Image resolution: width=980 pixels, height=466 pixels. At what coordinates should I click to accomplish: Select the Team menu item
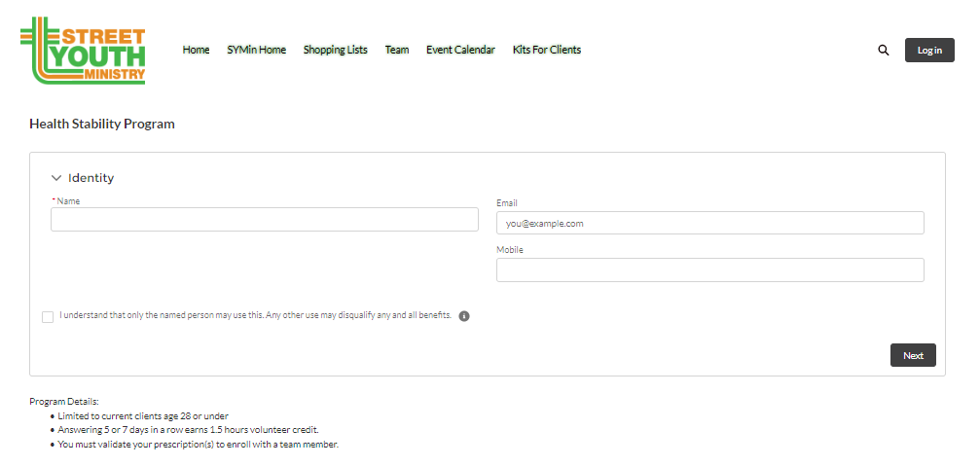[397, 50]
